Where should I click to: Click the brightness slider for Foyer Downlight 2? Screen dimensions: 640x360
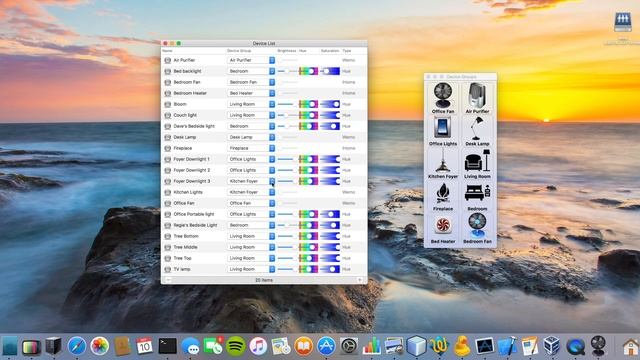pos(287,170)
